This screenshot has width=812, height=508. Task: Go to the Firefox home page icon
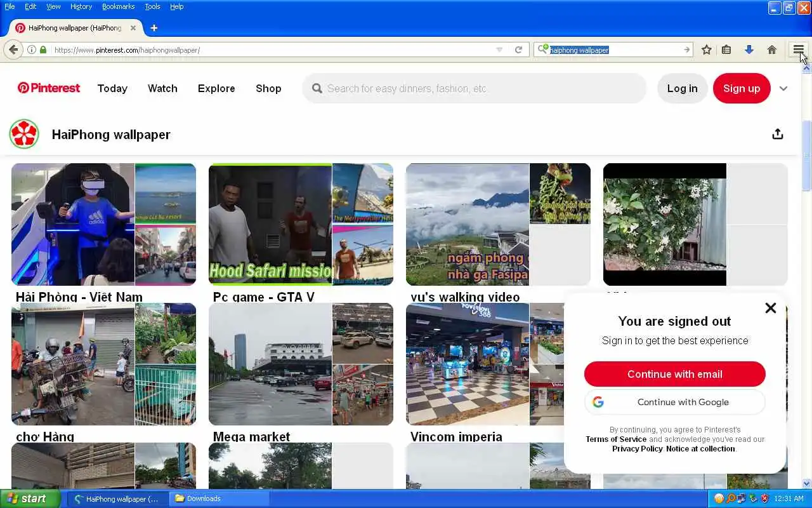pos(772,50)
